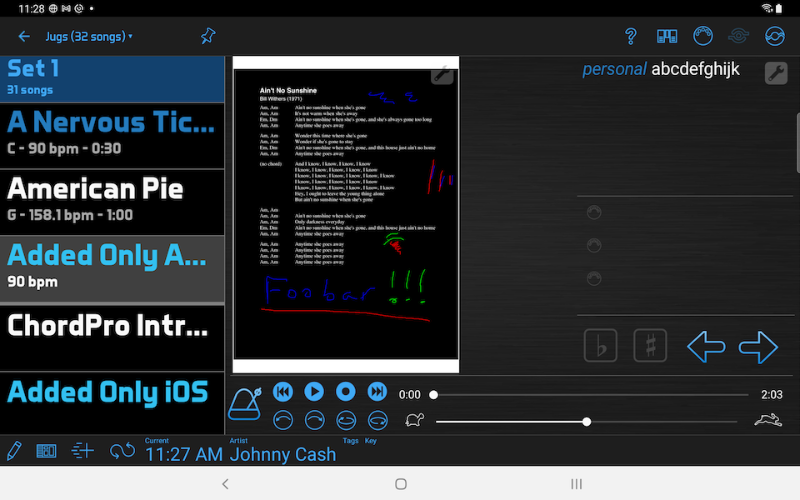Transpose down with the flat button
This screenshot has height=500, width=800.
pos(601,346)
